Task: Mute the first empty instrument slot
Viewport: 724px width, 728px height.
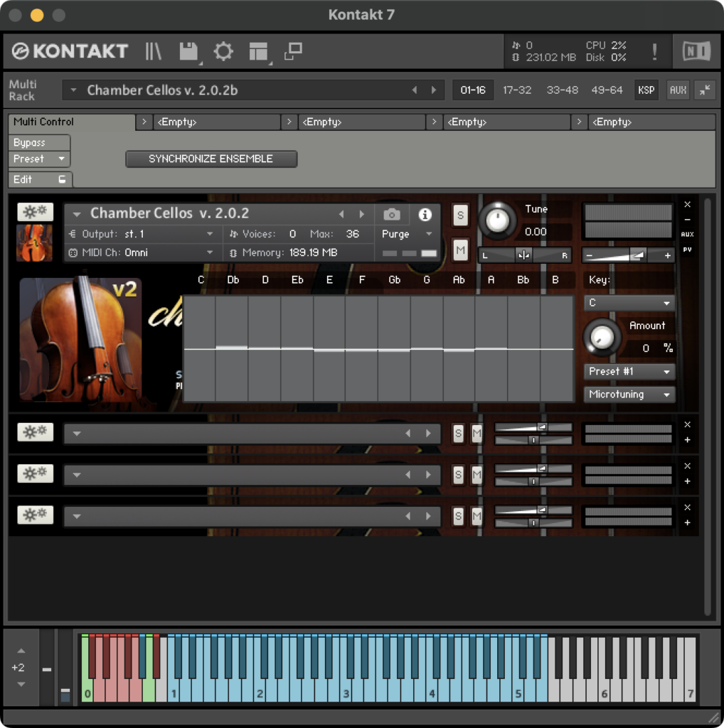Action: pos(477,433)
